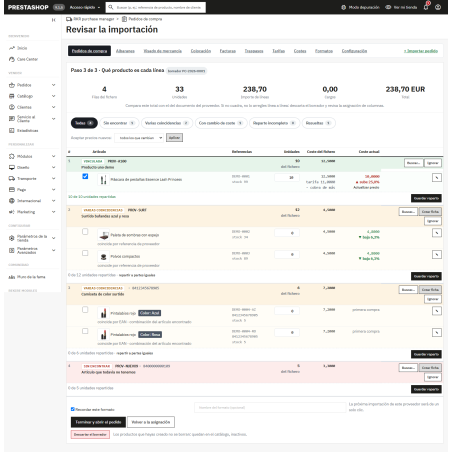Click the Pago credit card icon

point(12,190)
